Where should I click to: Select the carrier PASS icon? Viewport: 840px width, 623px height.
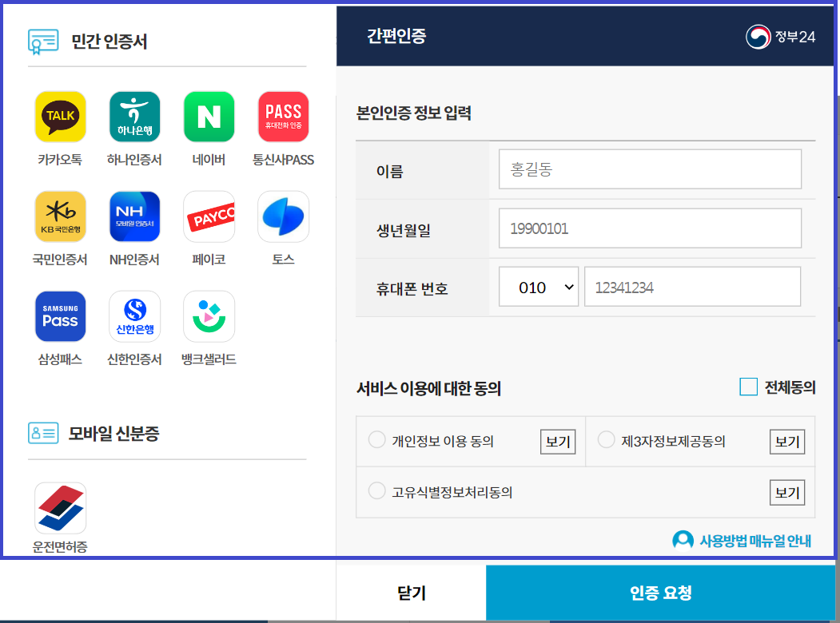click(284, 117)
